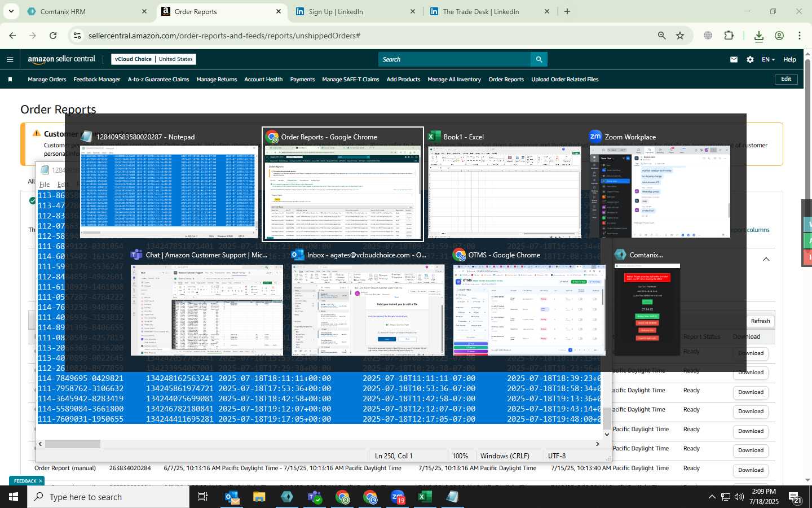Collapse the report section chevron
The image size is (812, 508).
[x=766, y=259]
